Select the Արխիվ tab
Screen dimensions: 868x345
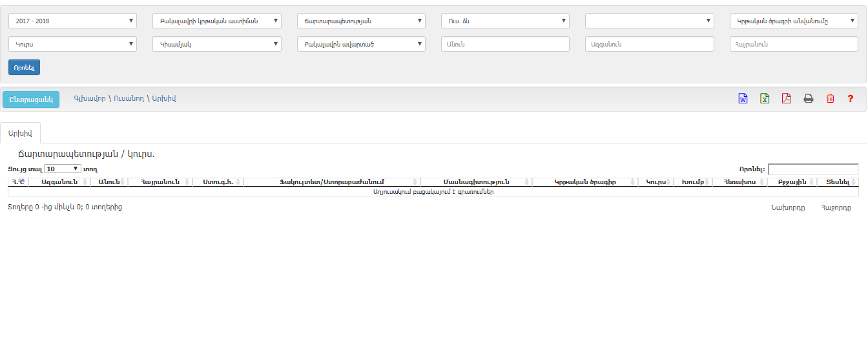[20, 133]
